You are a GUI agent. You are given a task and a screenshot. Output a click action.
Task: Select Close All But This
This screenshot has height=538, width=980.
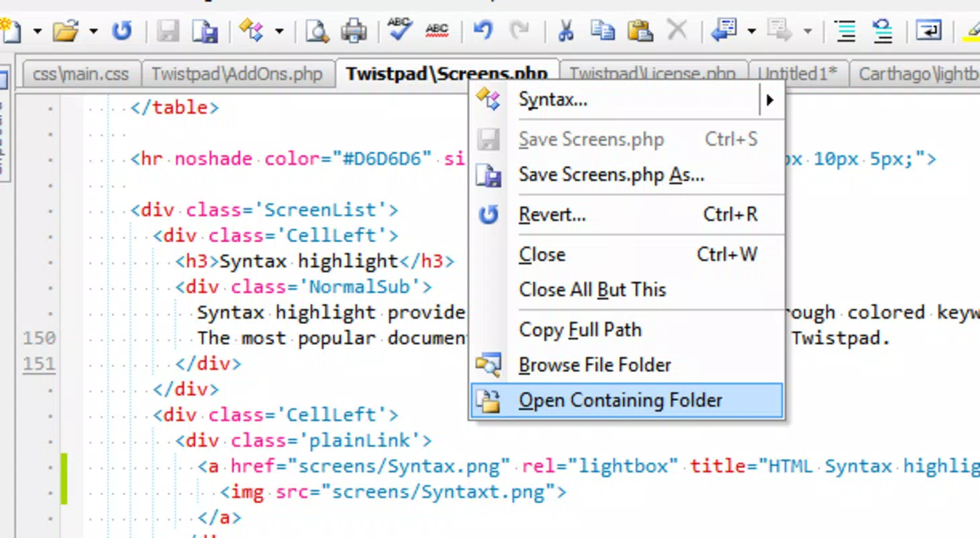coord(626,290)
